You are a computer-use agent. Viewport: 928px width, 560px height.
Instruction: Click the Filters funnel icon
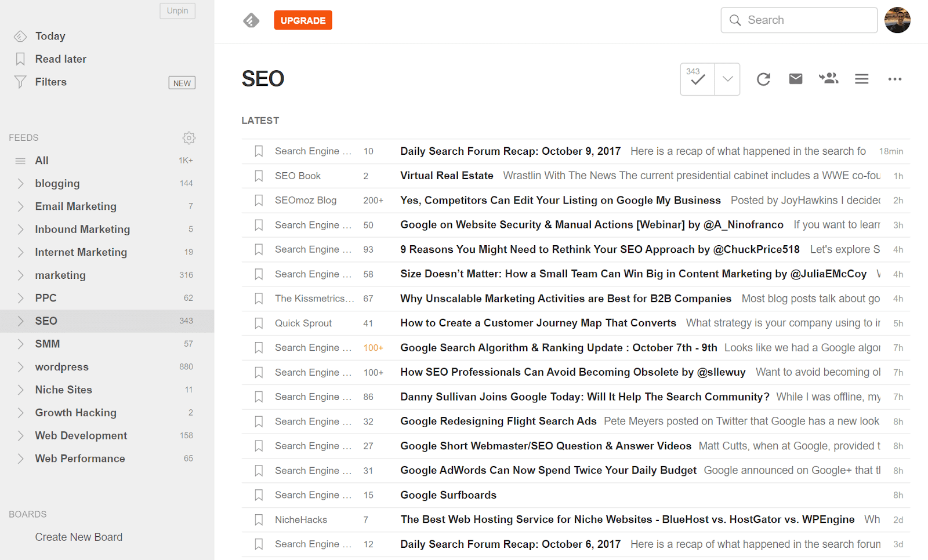tap(20, 82)
